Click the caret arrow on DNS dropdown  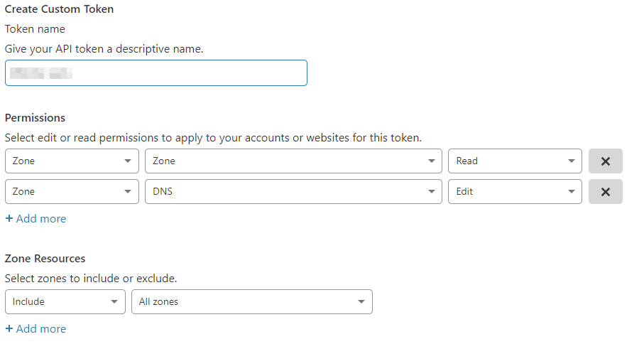[x=432, y=192]
